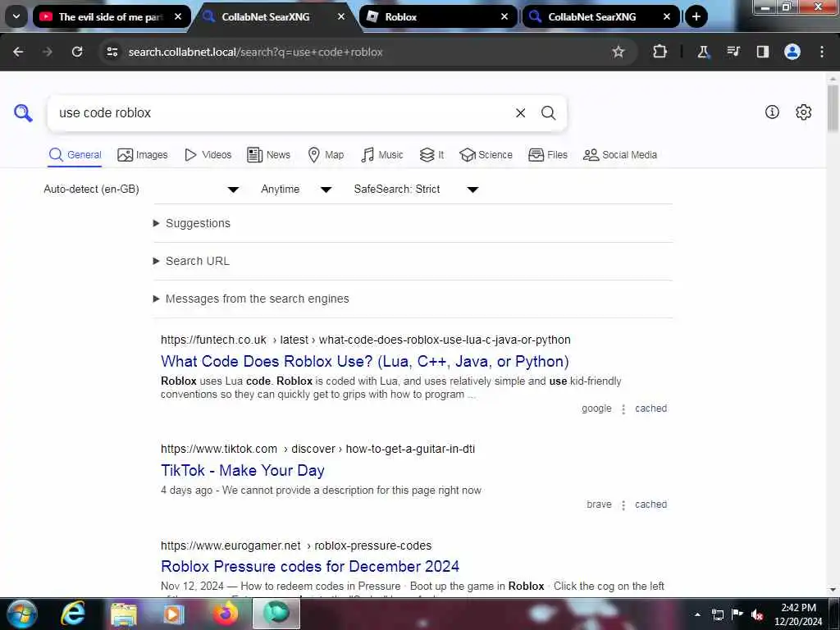
Task: Open the extensions puzzle icon
Action: coord(660,52)
